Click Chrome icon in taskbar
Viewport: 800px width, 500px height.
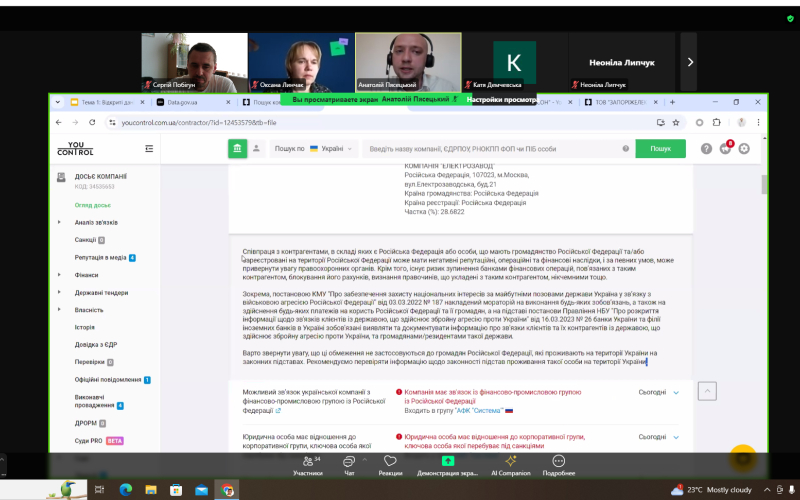[x=227, y=490]
